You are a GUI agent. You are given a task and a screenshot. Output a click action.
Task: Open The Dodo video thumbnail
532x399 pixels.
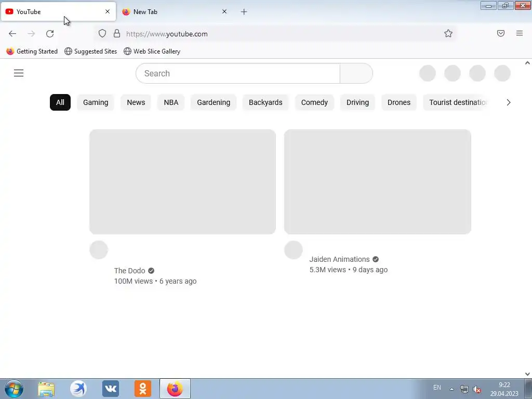[182, 181]
